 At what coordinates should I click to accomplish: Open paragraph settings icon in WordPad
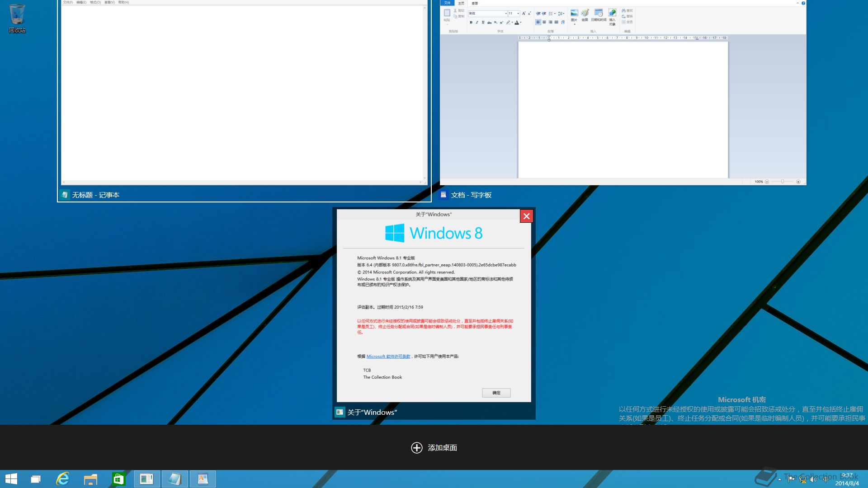pyautogui.click(x=563, y=22)
